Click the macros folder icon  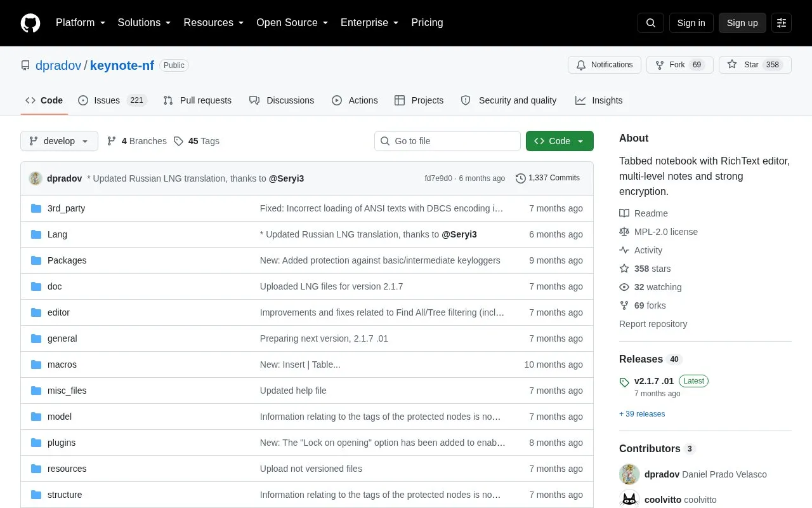pos(36,364)
